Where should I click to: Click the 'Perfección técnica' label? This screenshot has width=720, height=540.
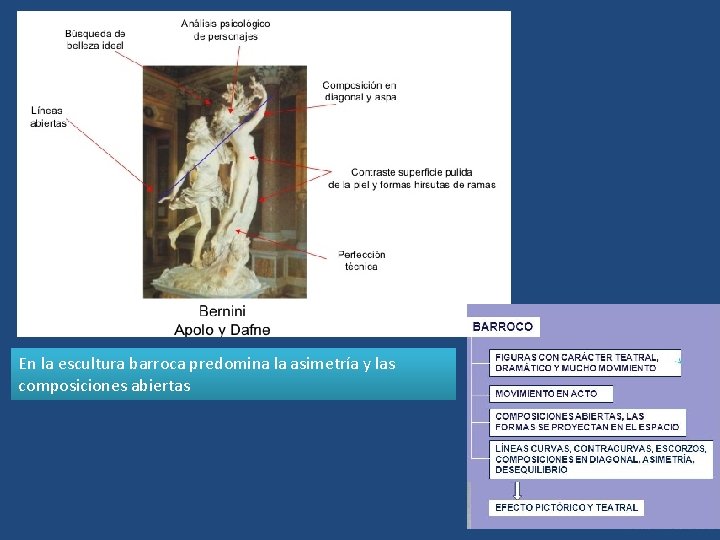click(x=361, y=260)
